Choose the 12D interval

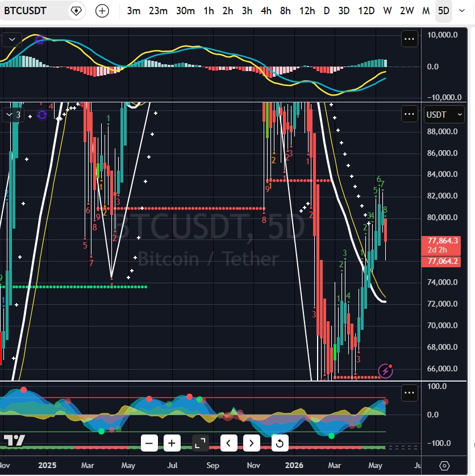pyautogui.click(x=366, y=11)
